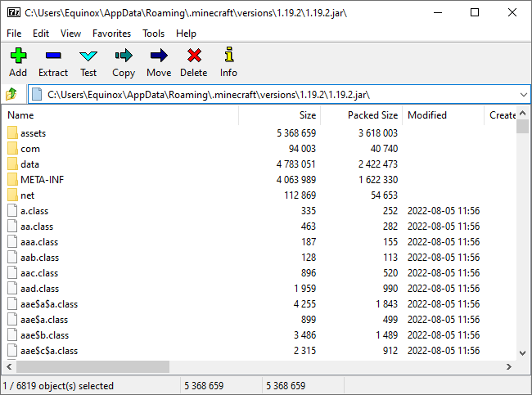
Task: Click the file icon in address bar
Action: point(37,94)
